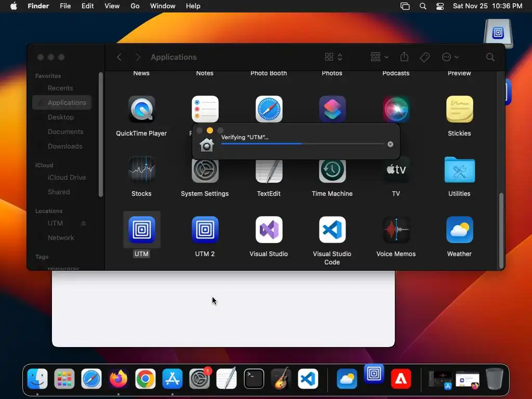
Task: Open GarageBand from the Dock
Action: [281, 378]
